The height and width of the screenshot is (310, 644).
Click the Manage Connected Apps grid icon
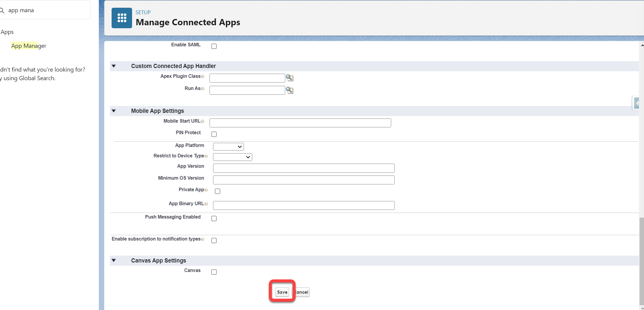[x=122, y=18]
